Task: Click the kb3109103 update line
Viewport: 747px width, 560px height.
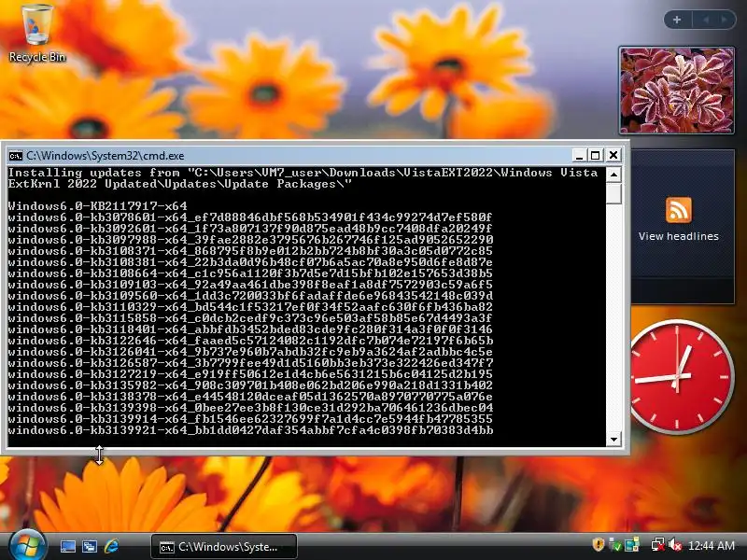Action: pyautogui.click(x=250, y=285)
